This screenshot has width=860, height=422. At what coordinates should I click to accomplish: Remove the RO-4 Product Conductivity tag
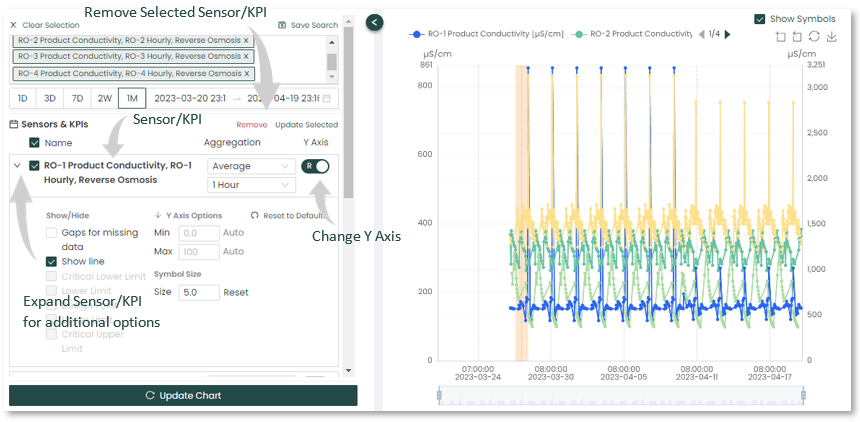coord(247,73)
